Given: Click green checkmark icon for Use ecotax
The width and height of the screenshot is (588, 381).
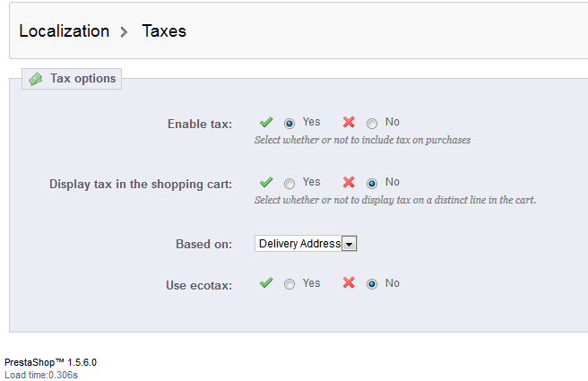Looking at the screenshot, I should tap(266, 283).
